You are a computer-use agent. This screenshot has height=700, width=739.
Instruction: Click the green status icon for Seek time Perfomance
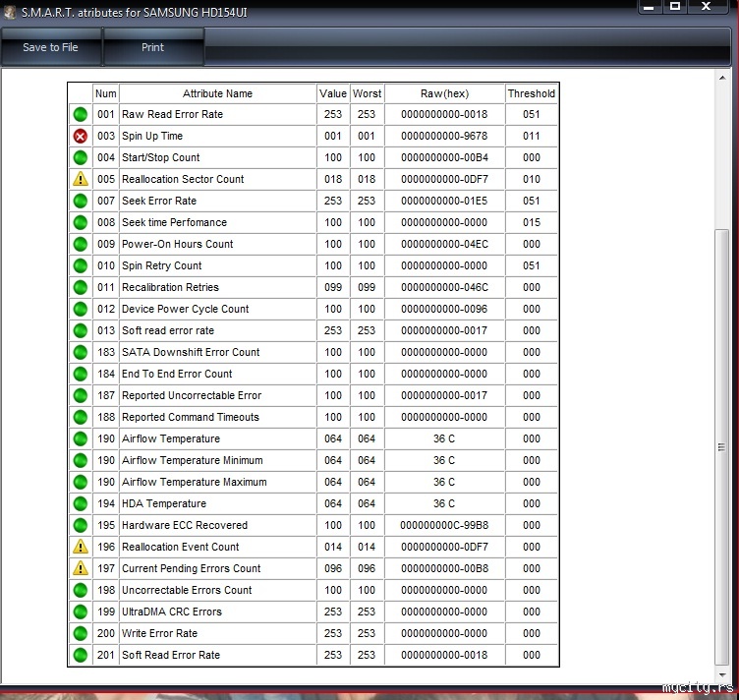81,222
